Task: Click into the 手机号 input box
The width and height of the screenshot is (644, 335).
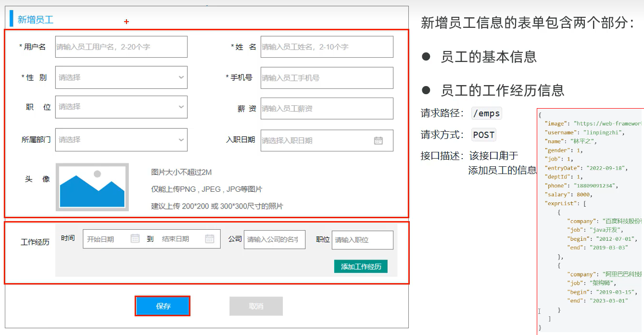Action: (x=326, y=78)
